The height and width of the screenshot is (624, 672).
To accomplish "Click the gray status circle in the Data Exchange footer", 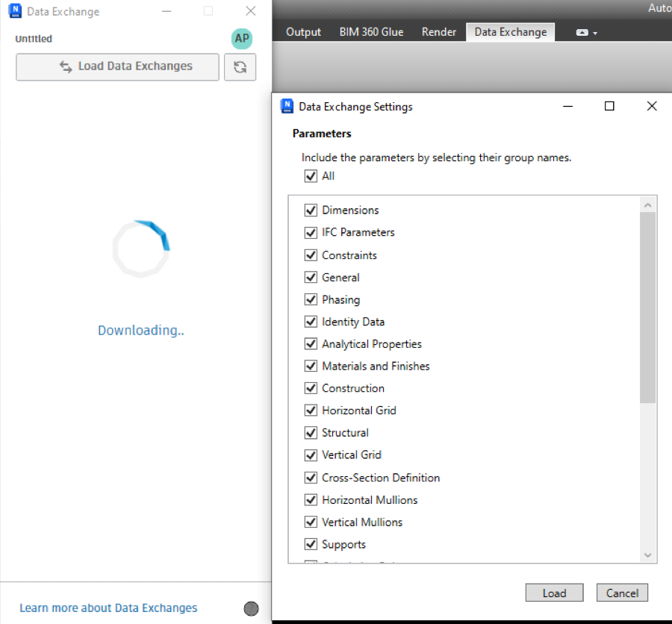I will [x=251, y=608].
